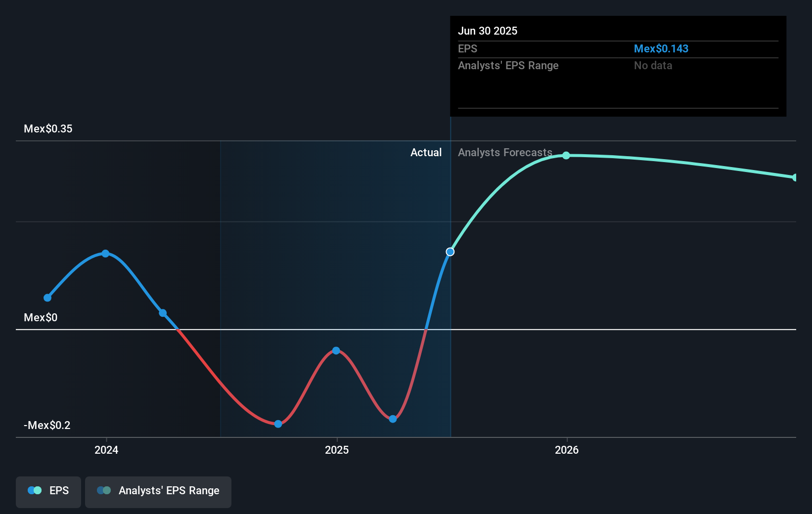Click the EPS point at 2025 start
The image size is (812, 514).
(336, 350)
